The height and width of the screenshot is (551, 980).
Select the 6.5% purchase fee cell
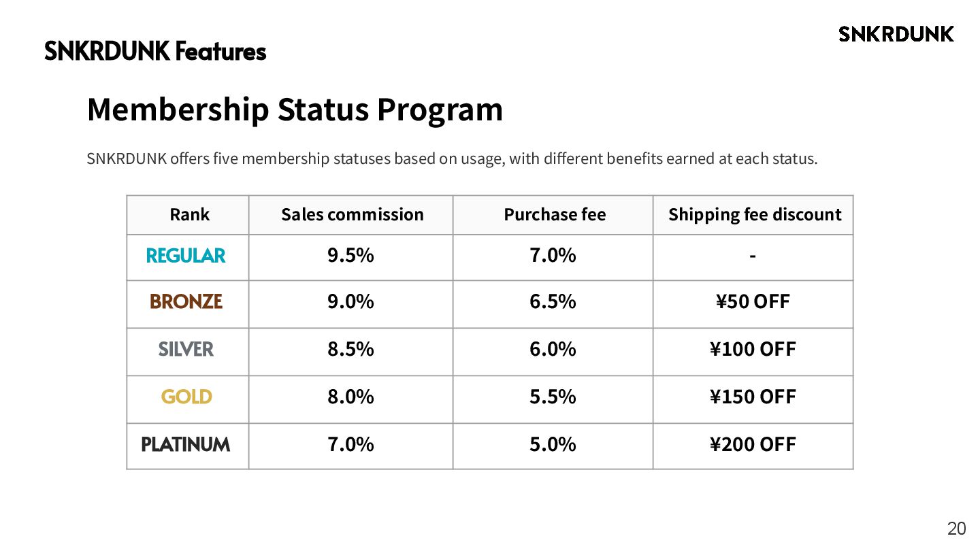point(553,301)
